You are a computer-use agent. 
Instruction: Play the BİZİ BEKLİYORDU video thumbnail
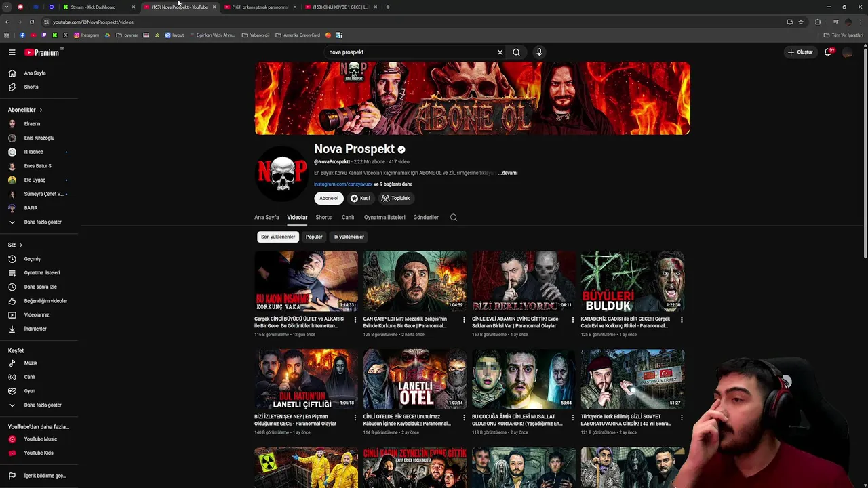[524, 281]
